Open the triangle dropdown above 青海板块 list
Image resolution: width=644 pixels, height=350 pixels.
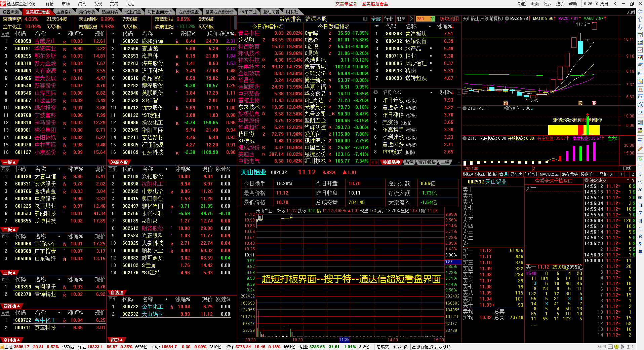coord(377,26)
